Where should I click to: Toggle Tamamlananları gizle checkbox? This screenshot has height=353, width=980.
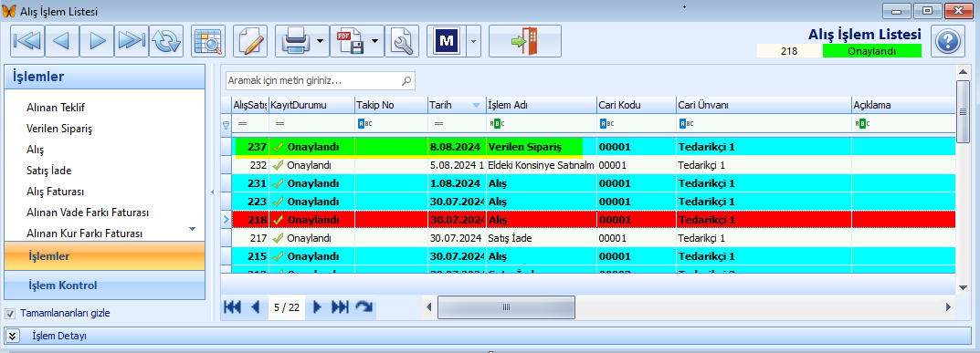tap(10, 313)
